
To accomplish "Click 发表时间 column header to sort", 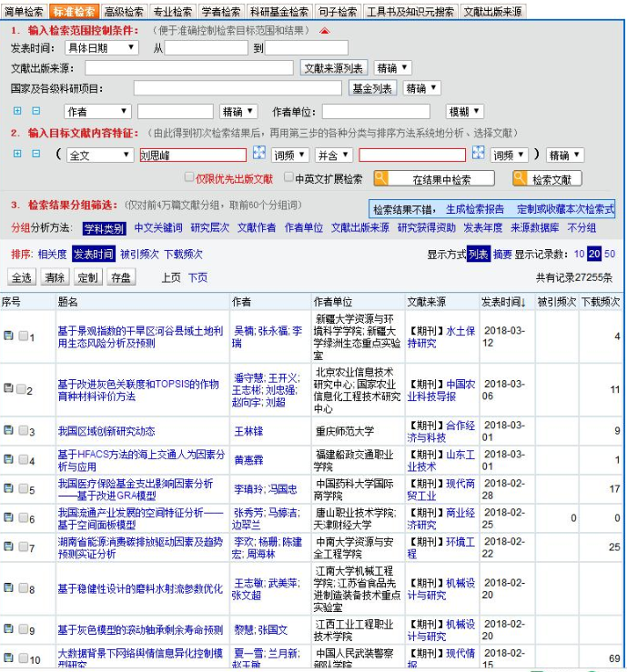I will (x=503, y=302).
